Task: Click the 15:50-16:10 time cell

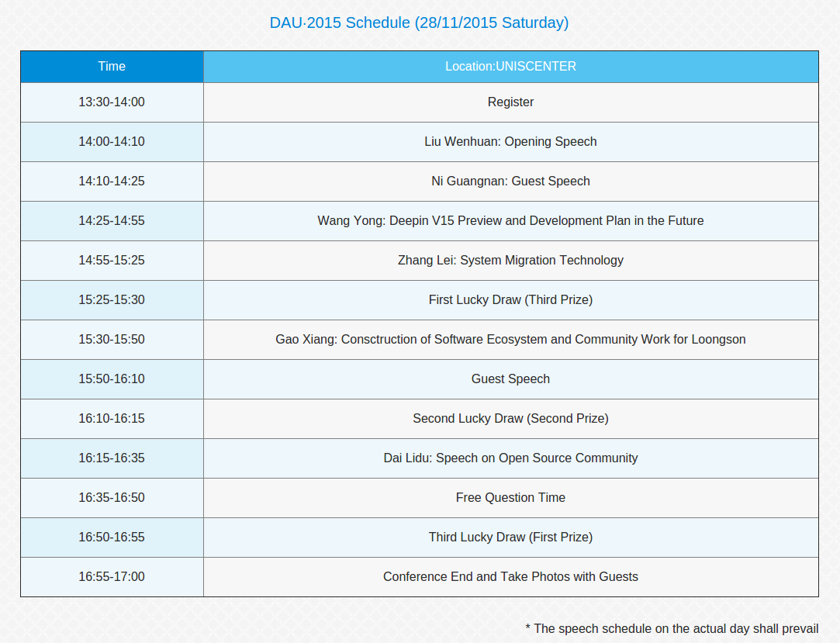Action: (112, 379)
